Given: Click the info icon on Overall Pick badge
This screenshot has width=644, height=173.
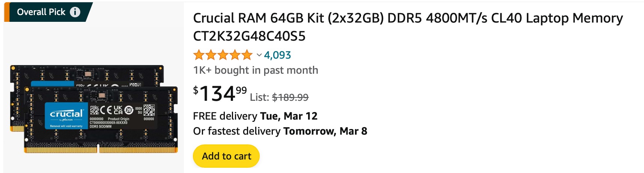Looking at the screenshot, I should coord(75,12).
